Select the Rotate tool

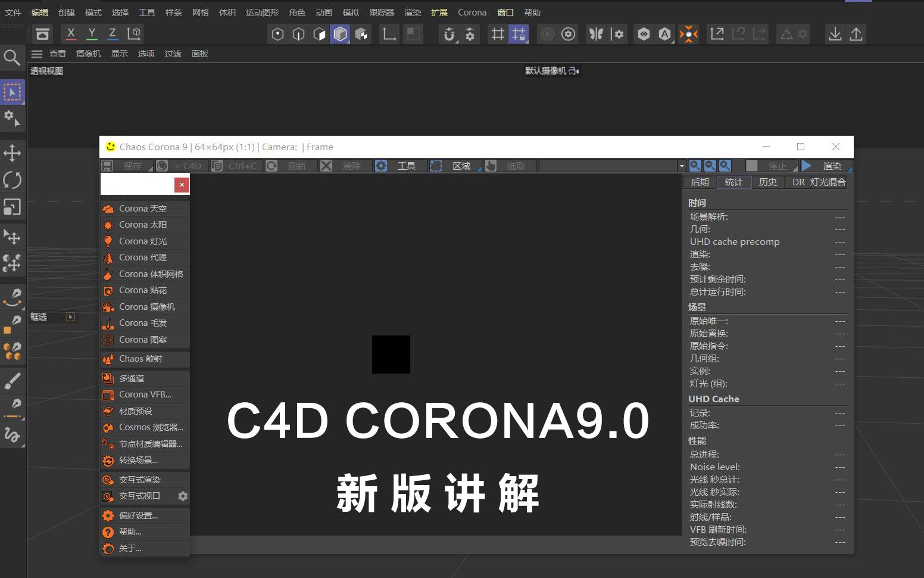[12, 180]
